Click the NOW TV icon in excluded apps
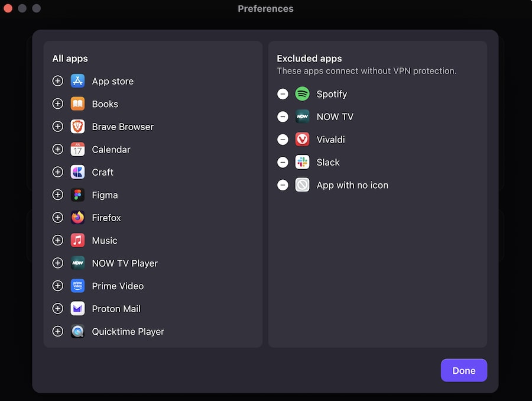This screenshot has width=532, height=401. pyautogui.click(x=302, y=117)
